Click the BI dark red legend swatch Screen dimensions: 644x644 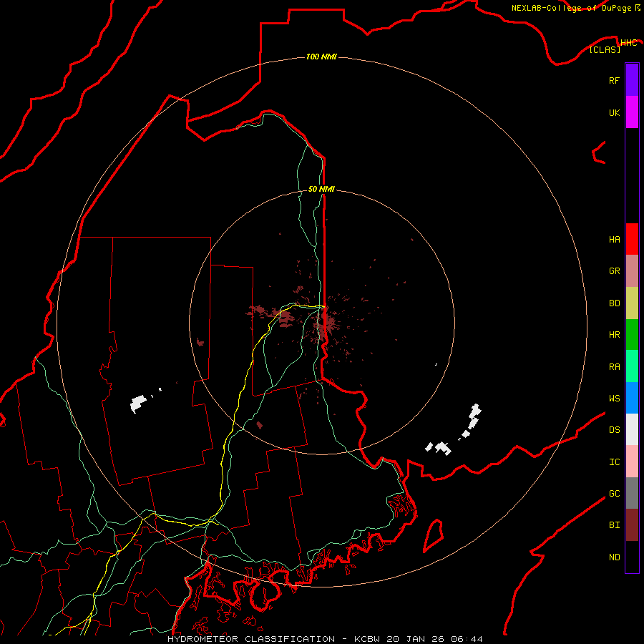[632, 525]
